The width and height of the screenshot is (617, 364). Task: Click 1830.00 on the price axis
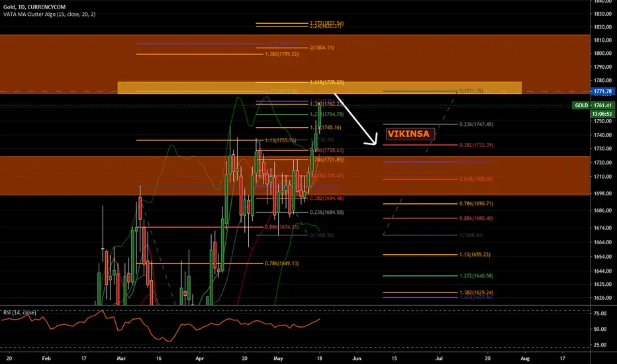point(603,14)
